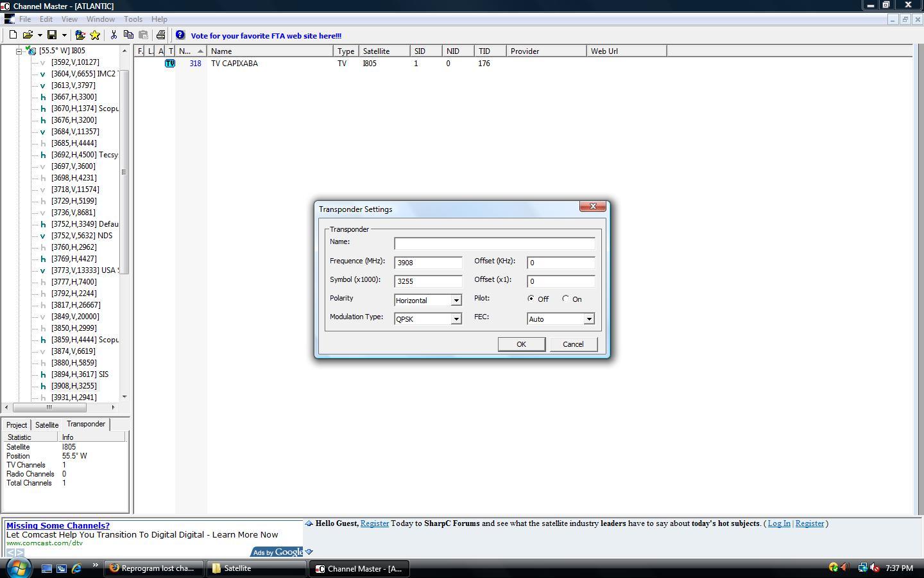The width and height of the screenshot is (924, 578).
Task: Click the Open folder toolbar icon
Action: coord(28,35)
